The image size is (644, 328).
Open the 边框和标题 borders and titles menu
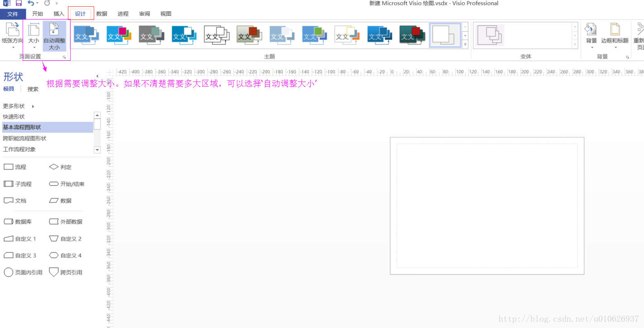[615, 36]
